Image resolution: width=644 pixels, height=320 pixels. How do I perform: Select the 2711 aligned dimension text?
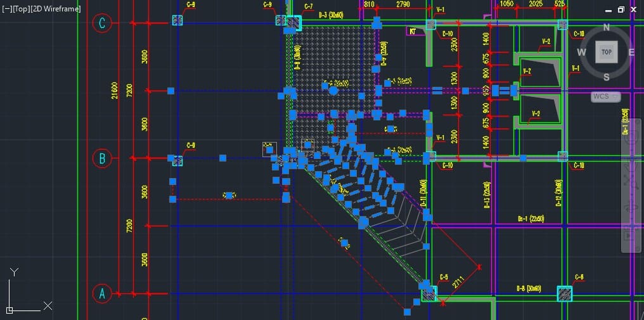458,283
